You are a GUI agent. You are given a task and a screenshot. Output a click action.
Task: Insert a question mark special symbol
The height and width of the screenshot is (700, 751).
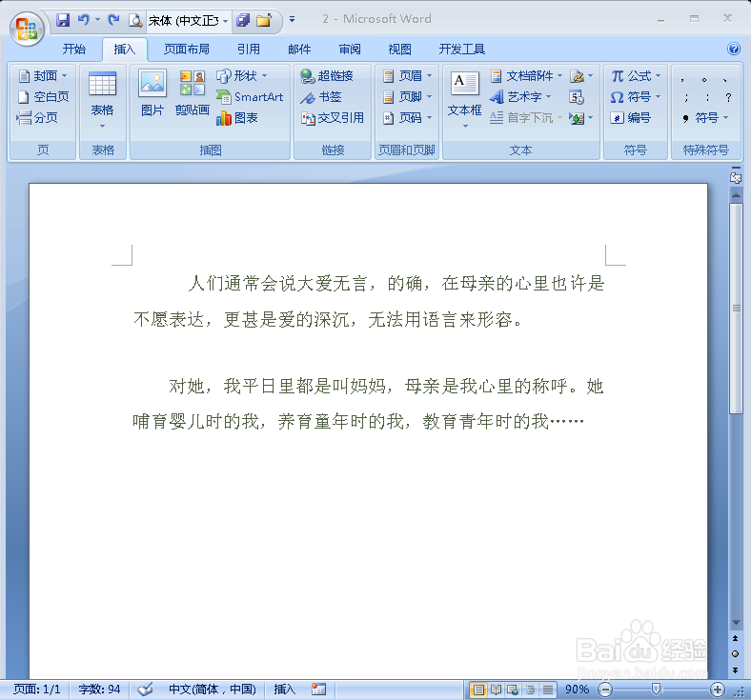pos(728,97)
